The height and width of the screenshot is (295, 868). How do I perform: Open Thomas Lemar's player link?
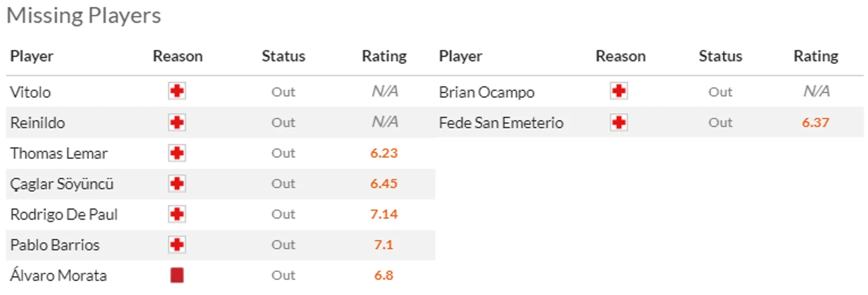(59, 153)
